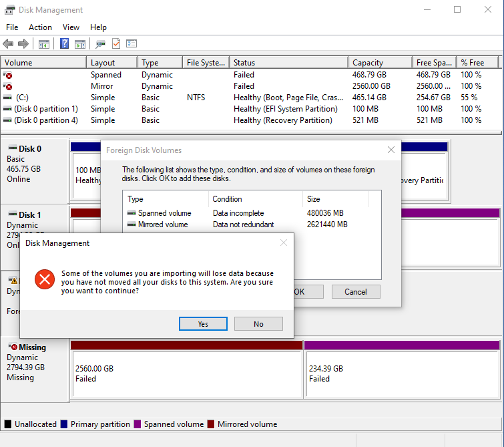Click the '2621440 MB' size value
This screenshot has height=447, width=504.
(x=327, y=225)
